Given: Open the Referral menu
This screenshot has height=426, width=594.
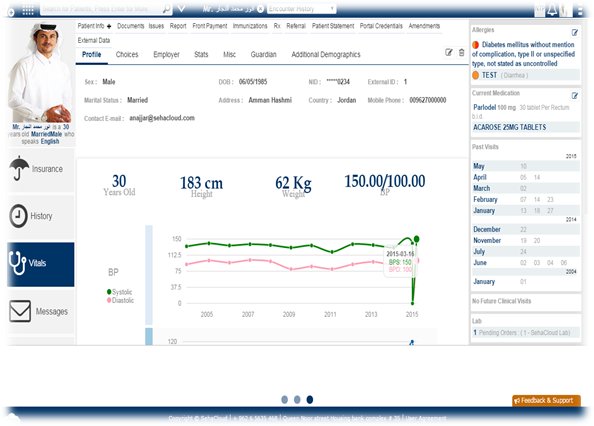Looking at the screenshot, I should 296,26.
